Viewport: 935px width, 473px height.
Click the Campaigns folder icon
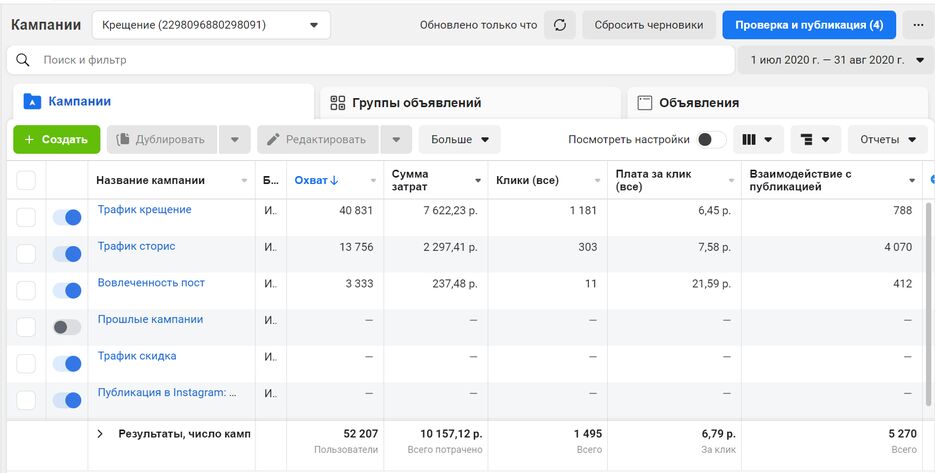32,101
